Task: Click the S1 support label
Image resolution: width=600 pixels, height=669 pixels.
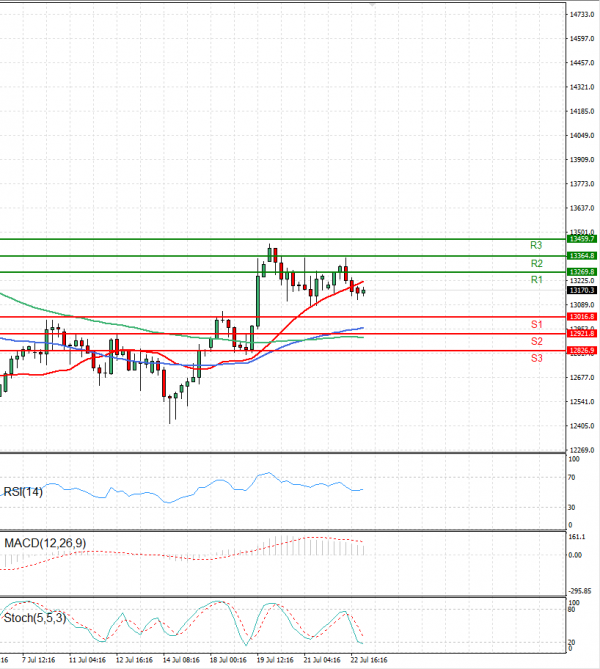Action: (536, 325)
